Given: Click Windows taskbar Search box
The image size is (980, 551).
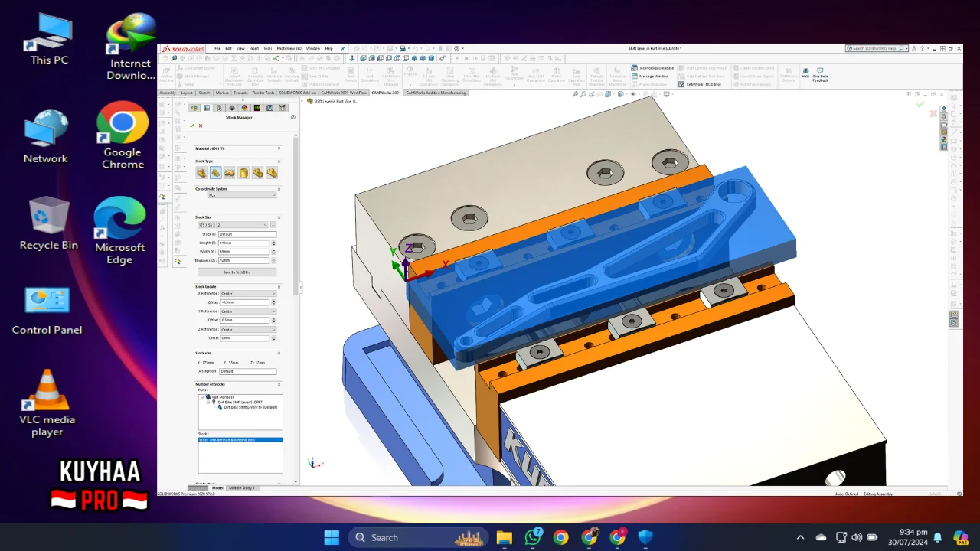Looking at the screenshot, I should point(416,537).
